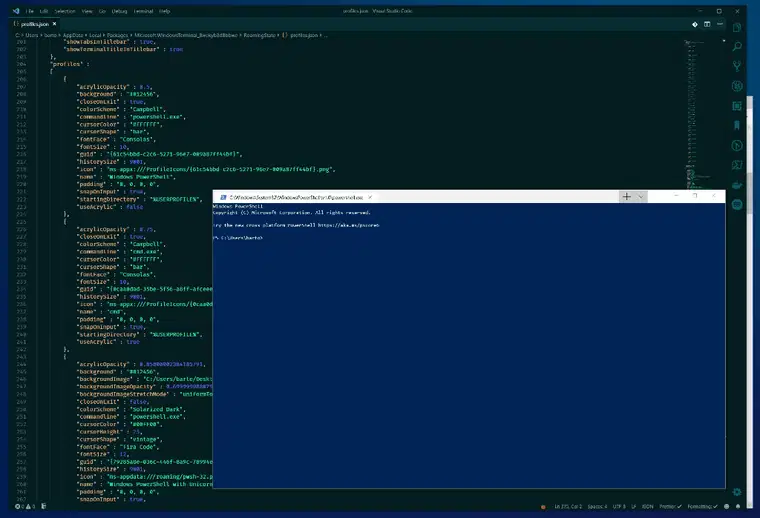Click the profiles.json breadcrumb segment
The image size is (760, 518).
coord(301,35)
